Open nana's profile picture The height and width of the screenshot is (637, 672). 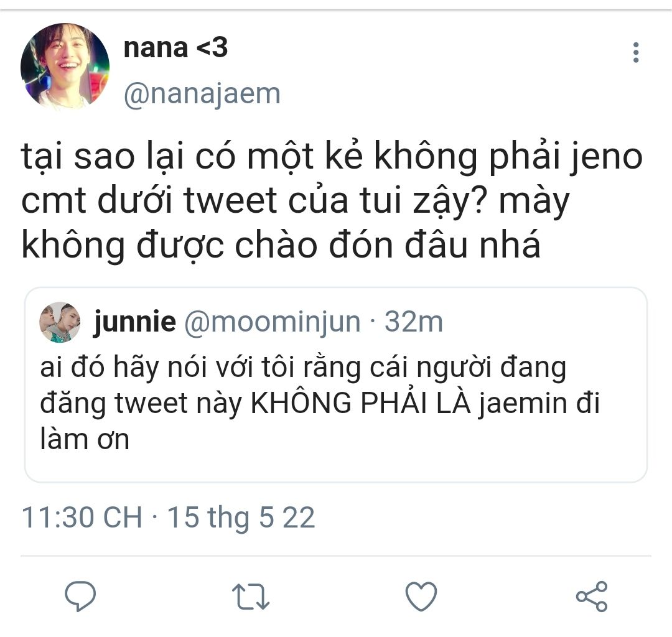[x=65, y=67]
